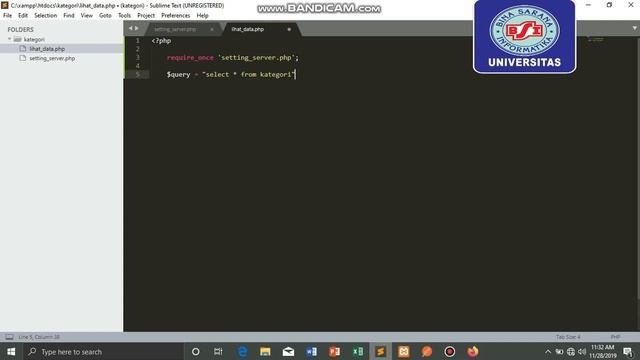The height and width of the screenshot is (360, 640).
Task: Open the View menu
Action: coord(87,16)
